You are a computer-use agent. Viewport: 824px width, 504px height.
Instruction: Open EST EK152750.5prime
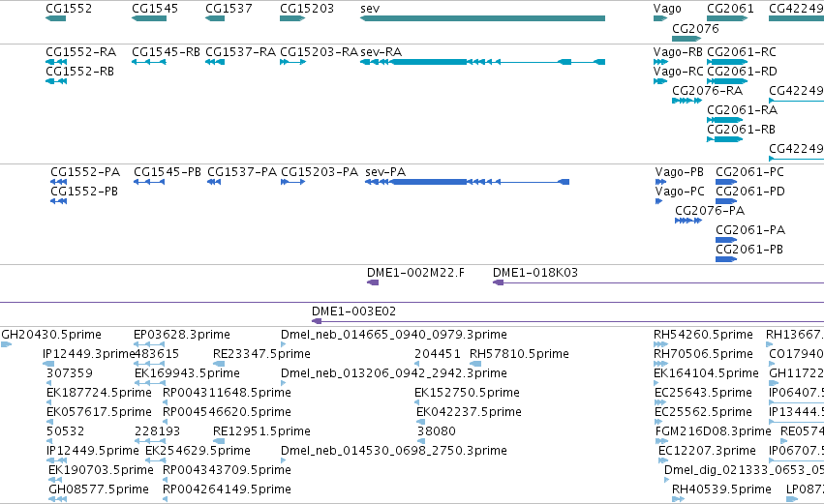(467, 393)
